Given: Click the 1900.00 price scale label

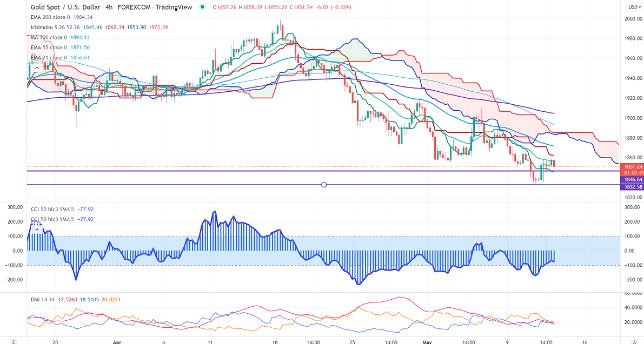Looking at the screenshot, I should click(633, 118).
